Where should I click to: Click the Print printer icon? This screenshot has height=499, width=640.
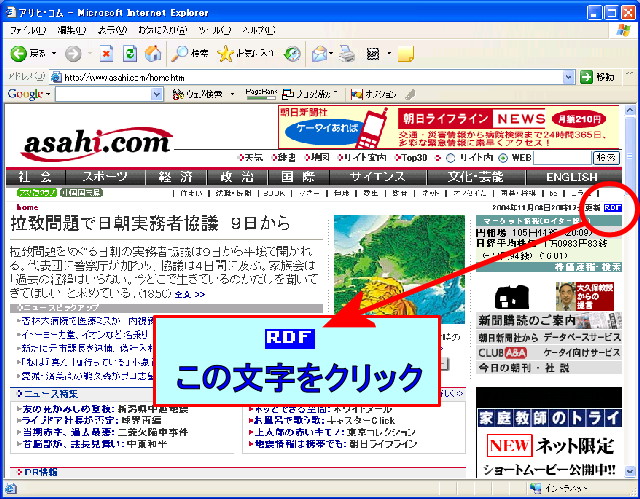(347, 53)
